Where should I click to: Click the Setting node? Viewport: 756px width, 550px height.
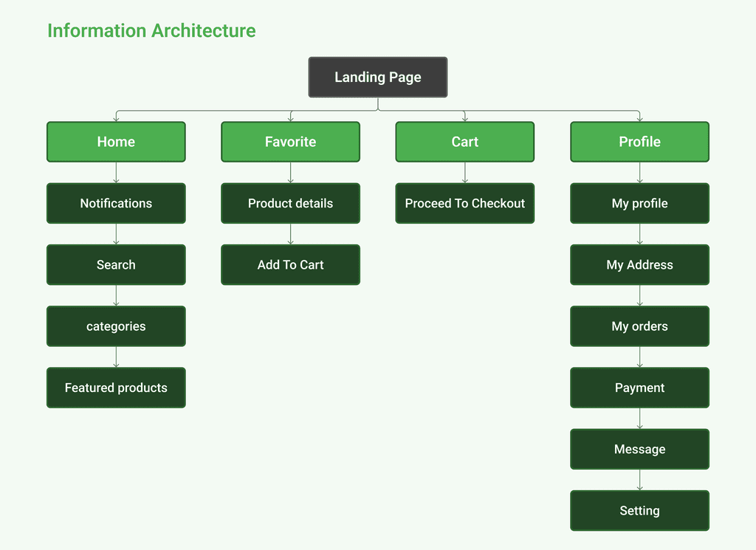pos(640,510)
